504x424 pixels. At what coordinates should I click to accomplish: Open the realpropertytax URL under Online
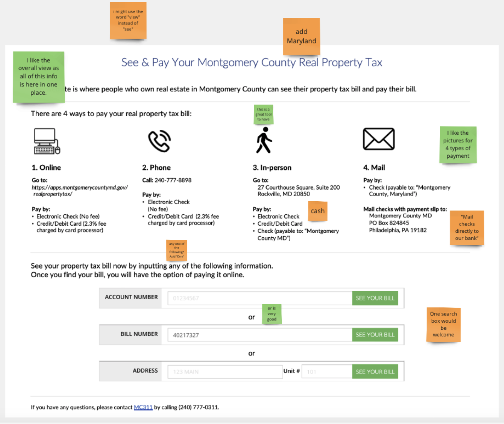pyautogui.click(x=80, y=191)
